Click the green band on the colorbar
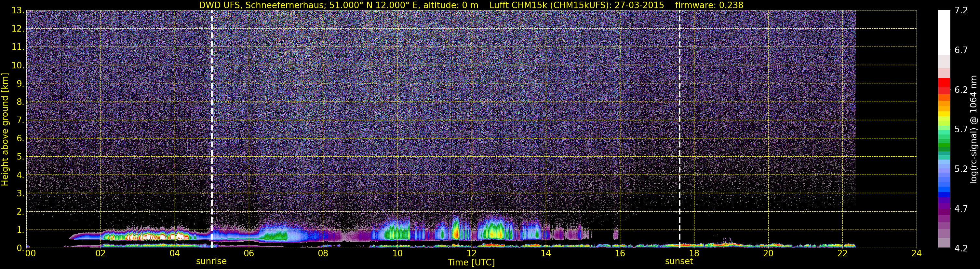Screen dimensions: 980x269 (944, 147)
